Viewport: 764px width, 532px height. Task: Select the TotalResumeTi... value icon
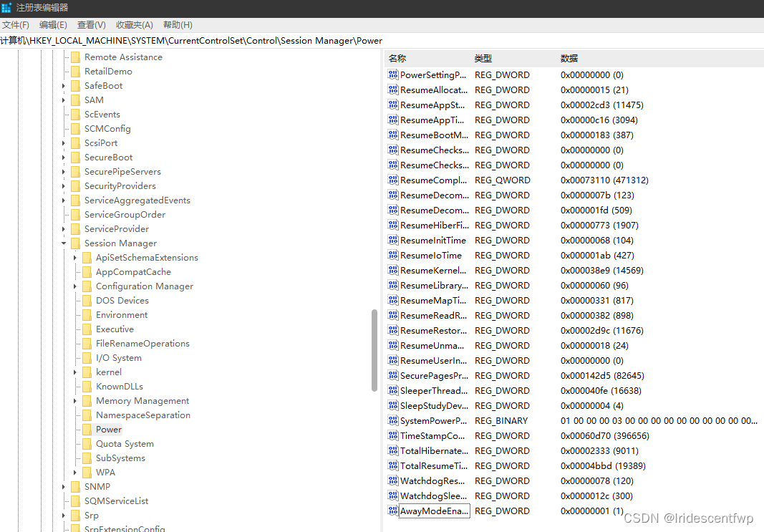pos(393,465)
